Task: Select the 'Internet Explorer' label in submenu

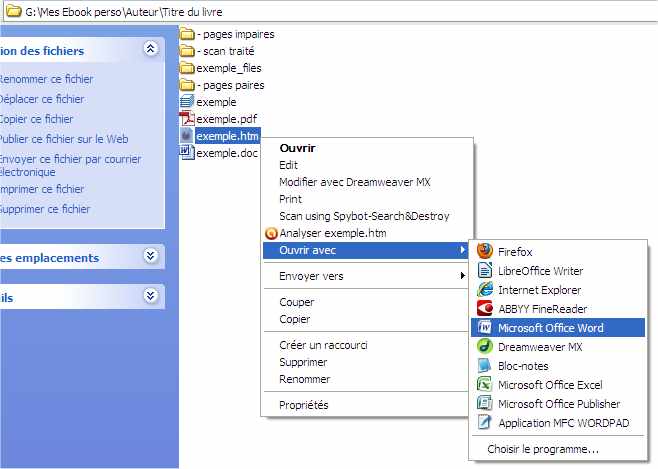Action: [x=540, y=290]
